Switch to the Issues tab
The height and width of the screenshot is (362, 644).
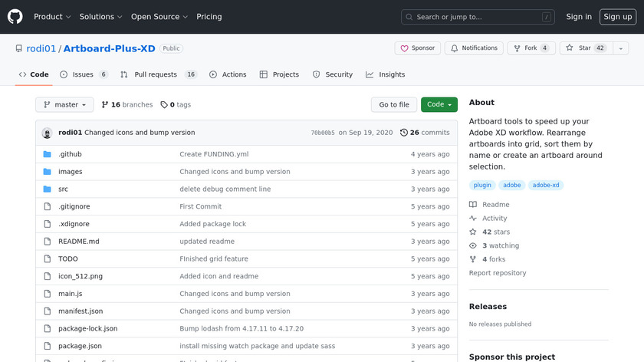83,74
